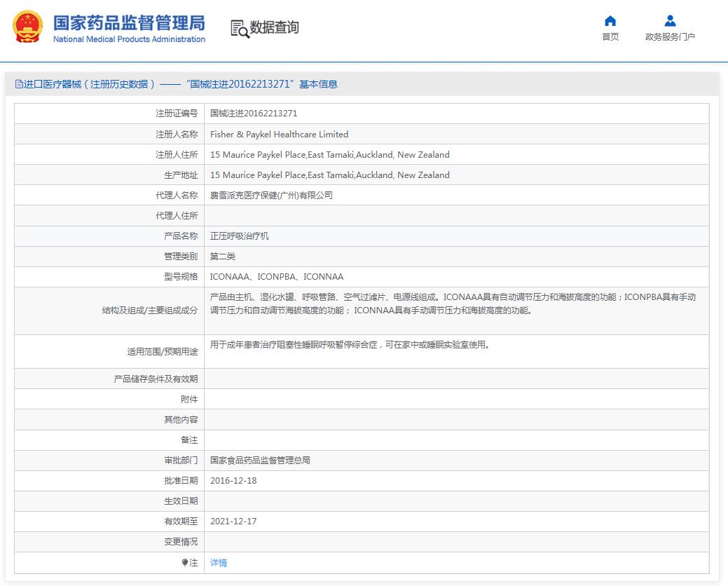Click the lightbulb icon beside 注

tap(185, 563)
